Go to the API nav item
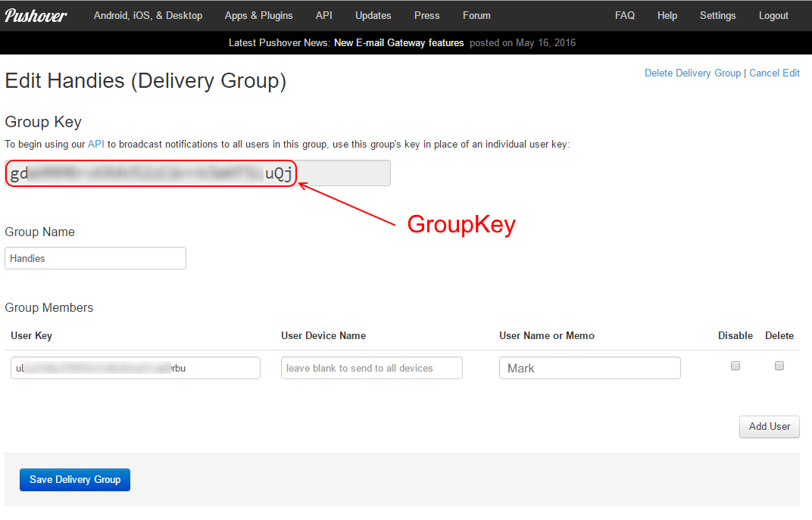This screenshot has height=520, width=812. coord(323,16)
